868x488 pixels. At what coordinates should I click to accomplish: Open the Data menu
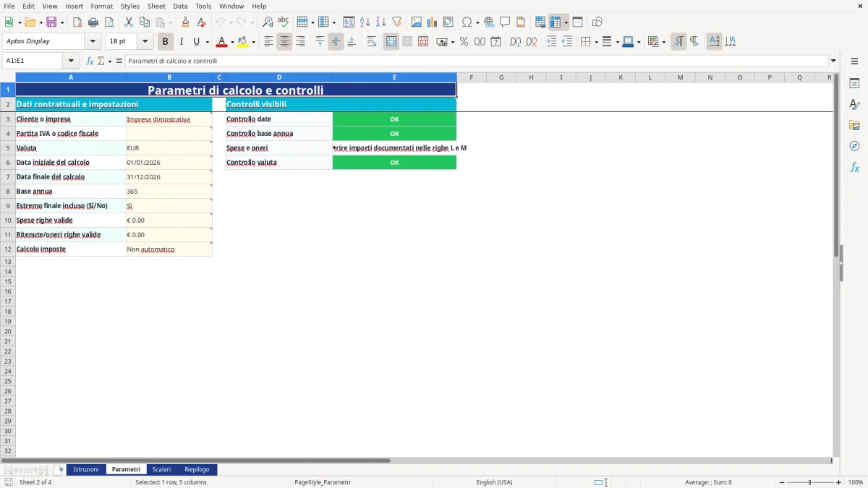pos(180,6)
